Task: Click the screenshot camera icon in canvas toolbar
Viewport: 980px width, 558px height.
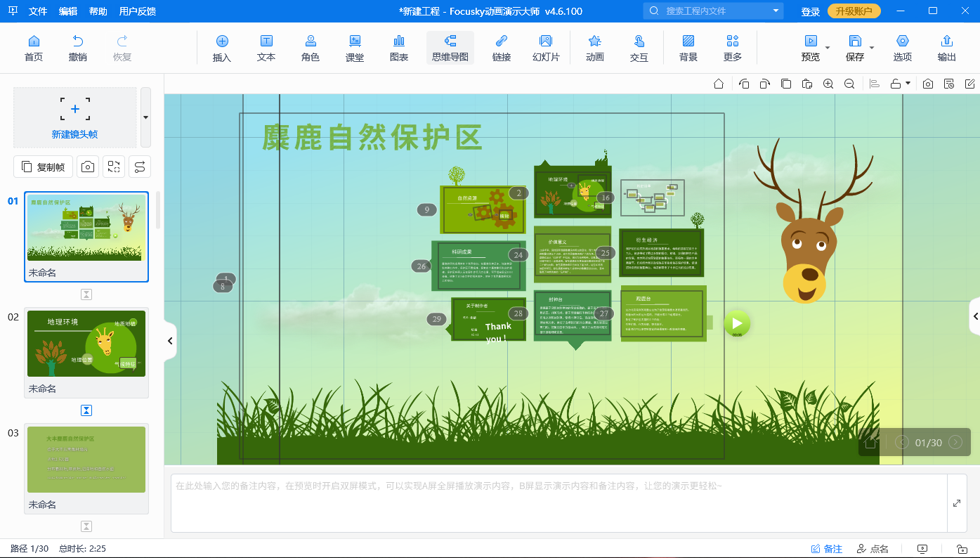Action: tap(928, 84)
